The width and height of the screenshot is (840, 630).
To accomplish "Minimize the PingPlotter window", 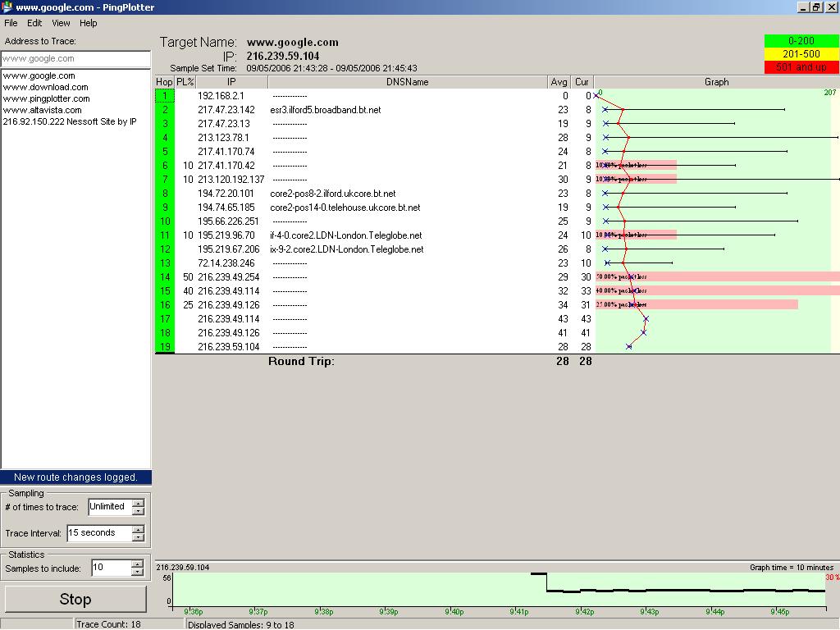I will 803,7.
